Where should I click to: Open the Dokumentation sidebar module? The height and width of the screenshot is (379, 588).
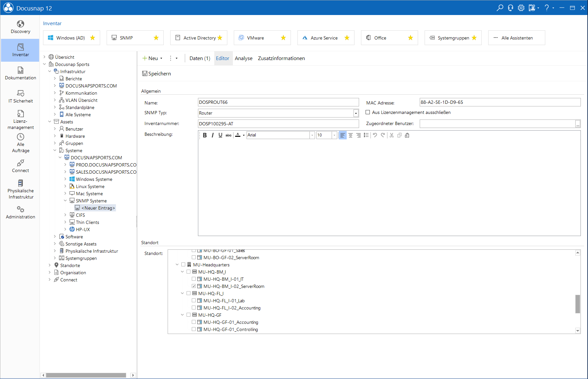tap(20, 73)
